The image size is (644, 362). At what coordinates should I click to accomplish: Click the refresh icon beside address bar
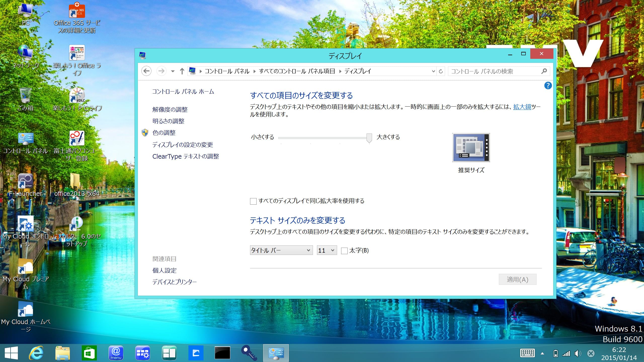(441, 71)
